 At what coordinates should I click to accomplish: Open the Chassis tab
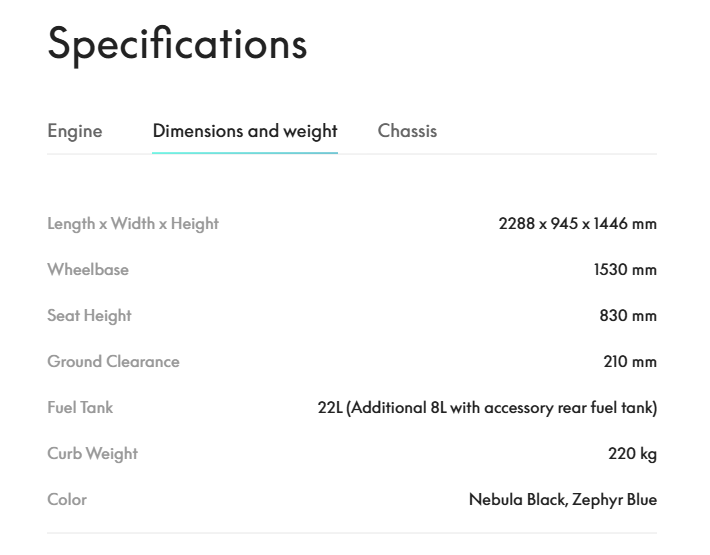click(407, 131)
